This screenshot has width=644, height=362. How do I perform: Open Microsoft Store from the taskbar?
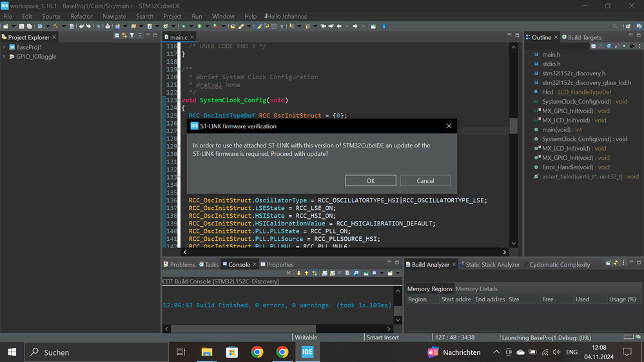point(232,352)
